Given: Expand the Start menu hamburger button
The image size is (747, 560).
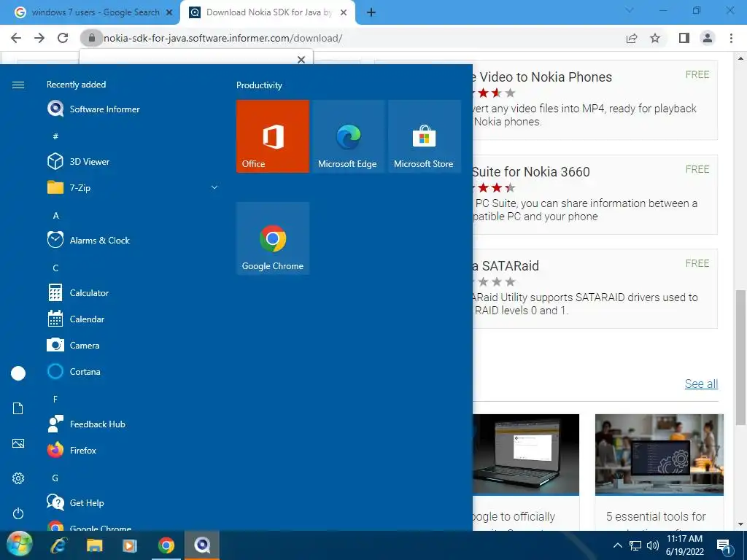Looking at the screenshot, I should [18, 85].
